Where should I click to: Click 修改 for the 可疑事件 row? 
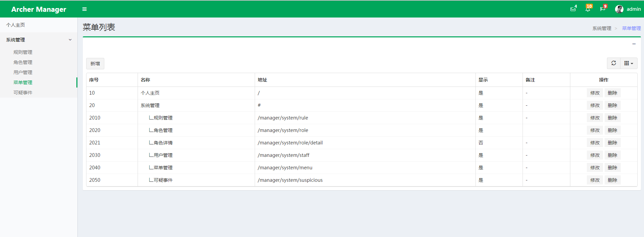pyautogui.click(x=595, y=180)
